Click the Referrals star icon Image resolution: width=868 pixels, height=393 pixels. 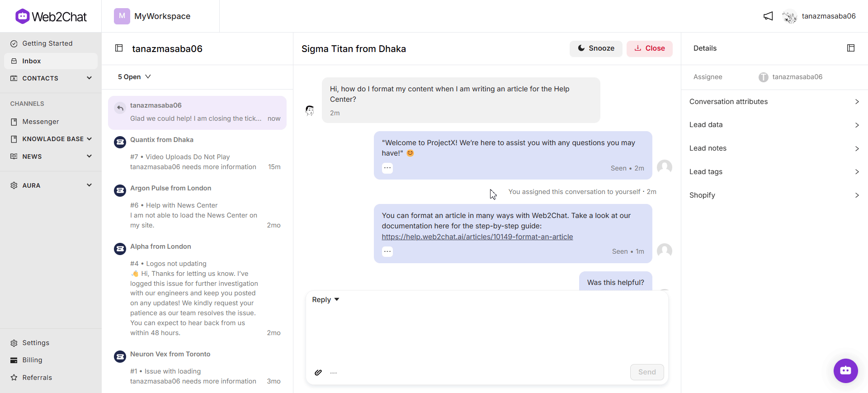click(14, 378)
